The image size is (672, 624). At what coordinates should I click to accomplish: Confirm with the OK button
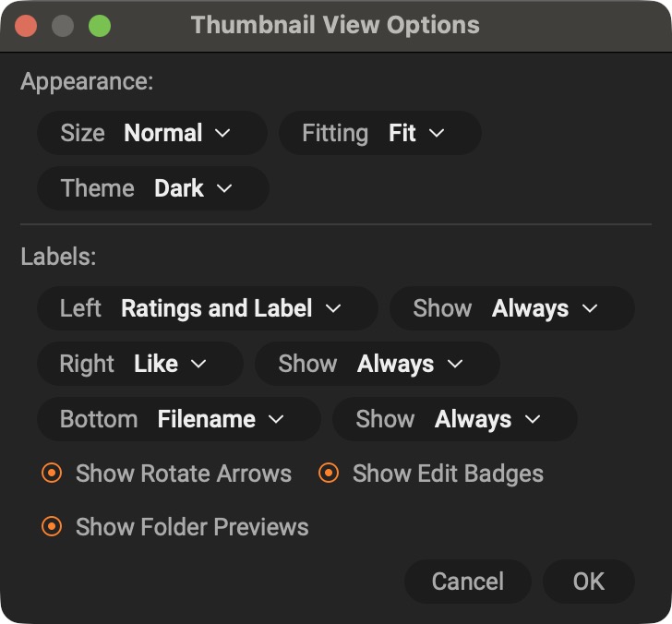pyautogui.click(x=588, y=582)
